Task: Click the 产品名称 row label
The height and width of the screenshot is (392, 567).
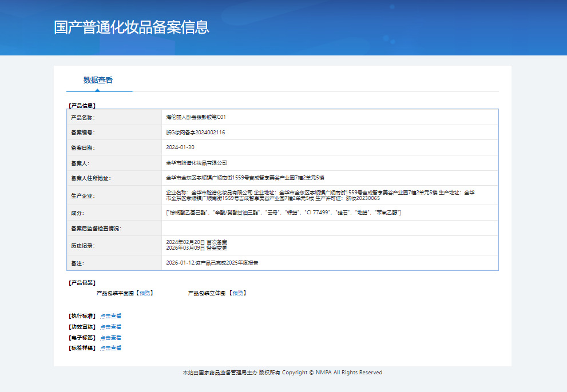Action: click(83, 117)
